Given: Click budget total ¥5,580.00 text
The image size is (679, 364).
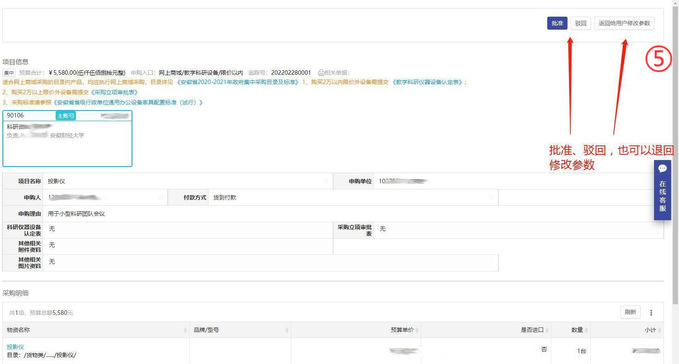Looking at the screenshot, I should click(87, 73).
